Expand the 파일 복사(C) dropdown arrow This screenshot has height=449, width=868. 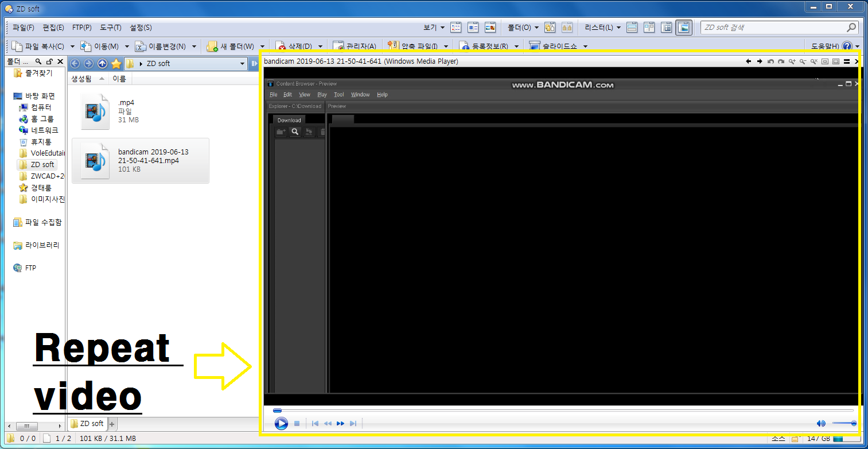pos(72,47)
